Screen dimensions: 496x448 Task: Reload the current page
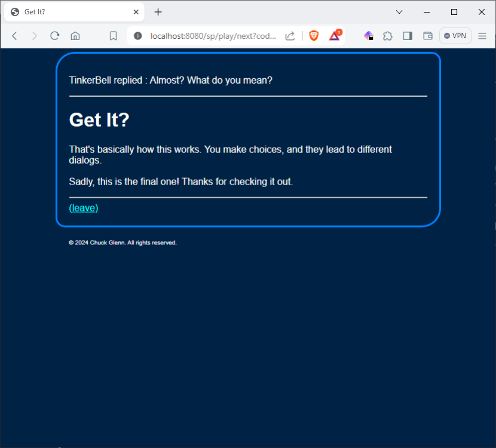[x=55, y=36]
